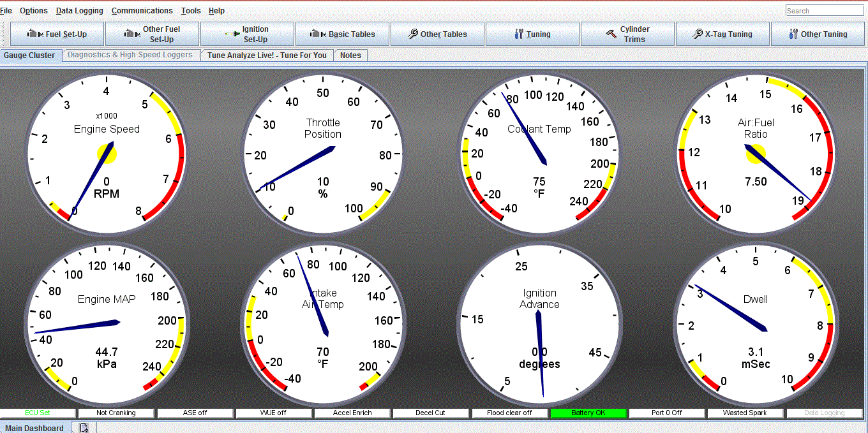Image resolution: width=868 pixels, height=433 pixels.
Task: Click the green Battery OK status indicator
Action: (588, 413)
